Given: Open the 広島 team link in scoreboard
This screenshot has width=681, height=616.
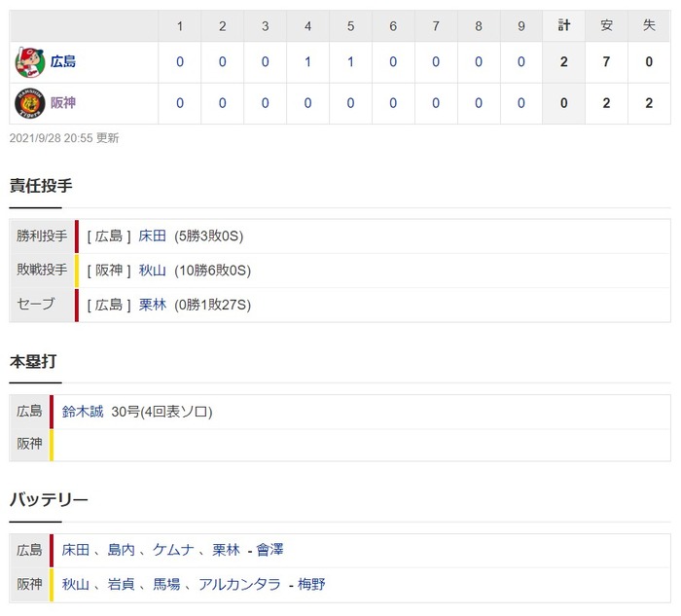Looking at the screenshot, I should click(63, 61).
